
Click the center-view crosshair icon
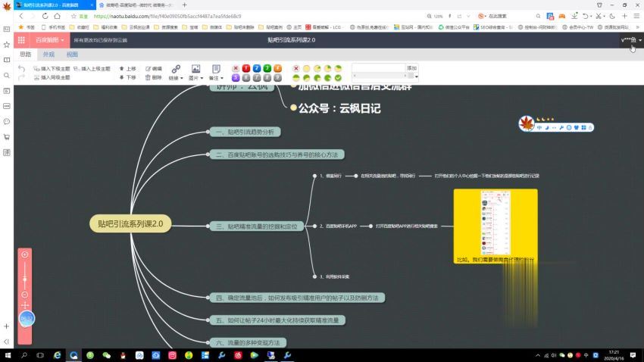click(x=25, y=305)
